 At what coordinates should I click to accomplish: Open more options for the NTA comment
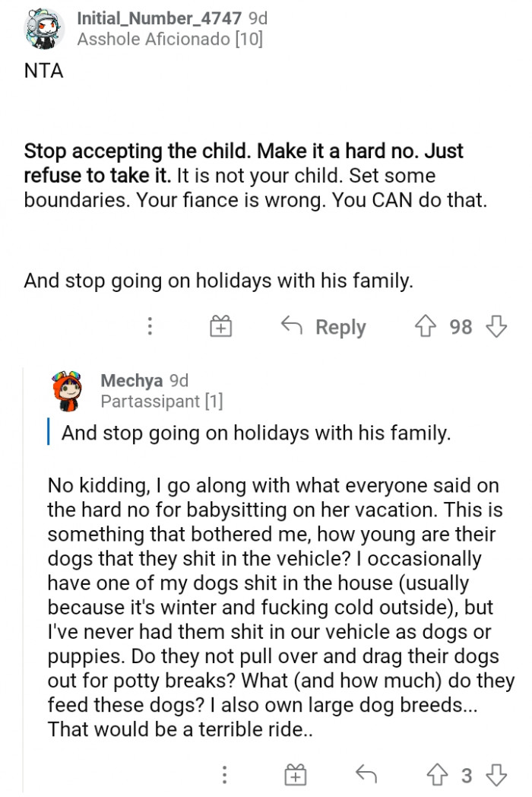pyautogui.click(x=150, y=327)
